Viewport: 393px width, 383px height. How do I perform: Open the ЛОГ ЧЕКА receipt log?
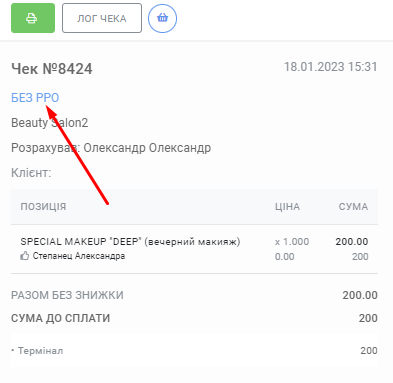pyautogui.click(x=102, y=18)
